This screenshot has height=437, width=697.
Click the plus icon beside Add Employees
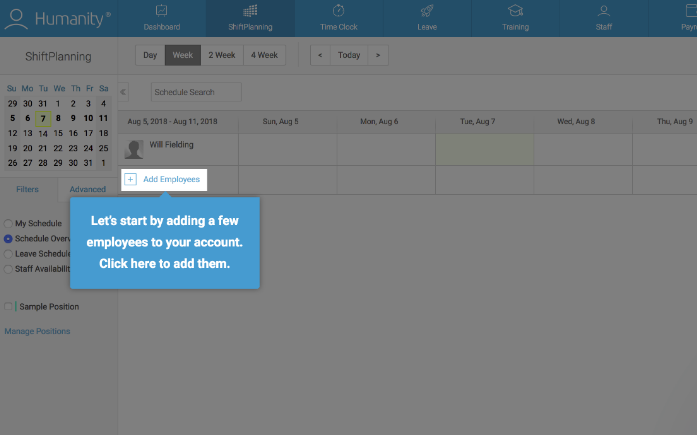pyautogui.click(x=130, y=179)
